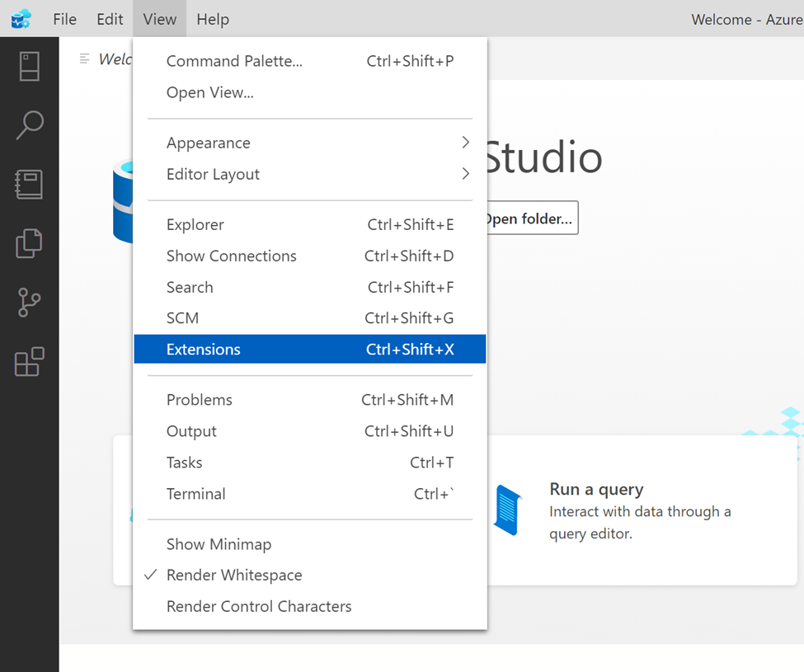This screenshot has width=804, height=672.
Task: Click the Run a query document icon
Action: tap(507, 510)
